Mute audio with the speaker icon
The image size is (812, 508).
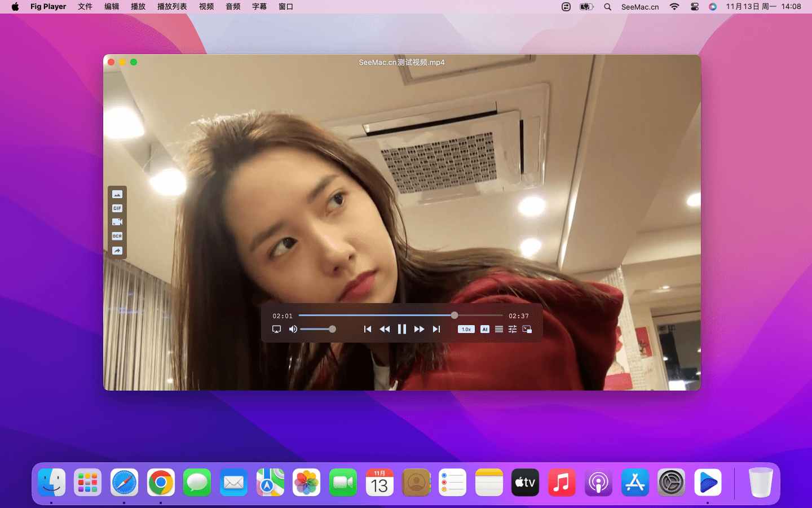(x=293, y=329)
